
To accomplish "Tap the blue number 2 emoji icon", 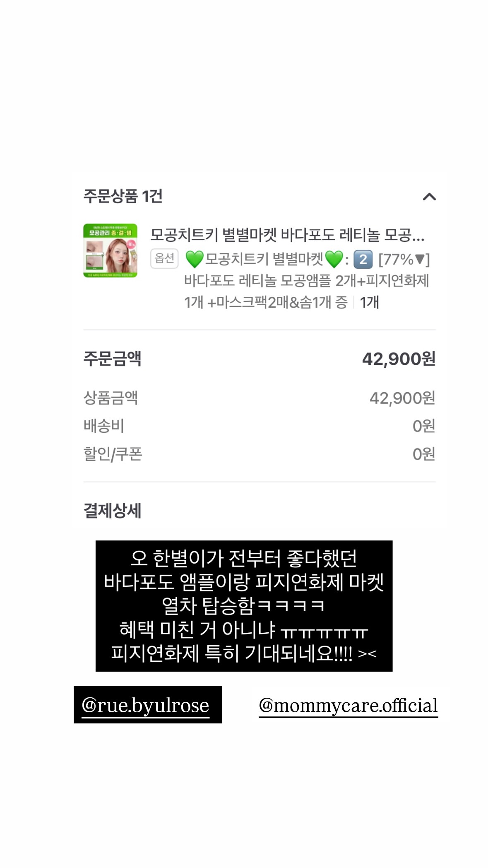I will 363,259.
